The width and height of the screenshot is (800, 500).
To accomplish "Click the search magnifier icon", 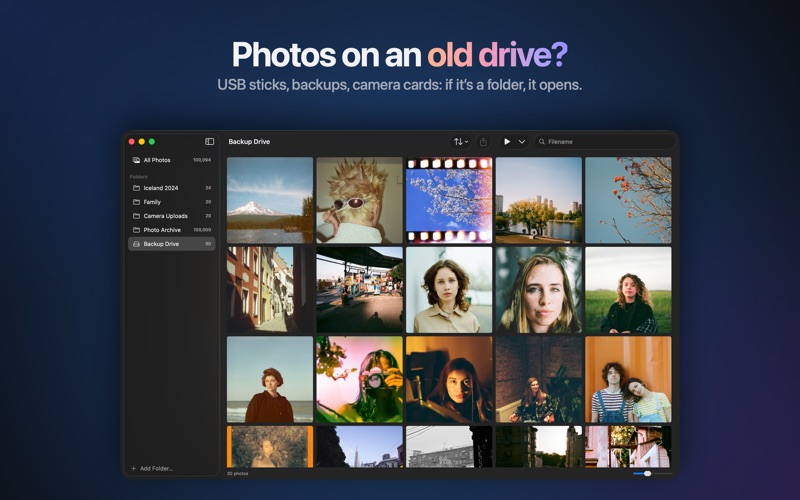I will 542,142.
